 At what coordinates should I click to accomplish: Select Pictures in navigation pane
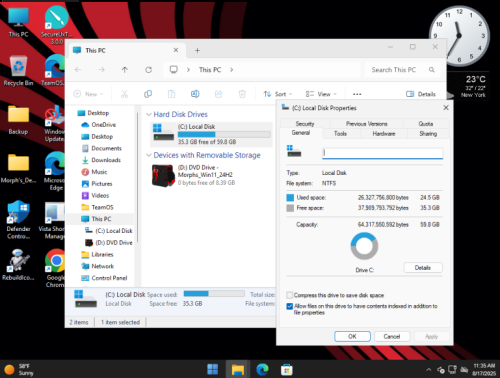tap(102, 184)
